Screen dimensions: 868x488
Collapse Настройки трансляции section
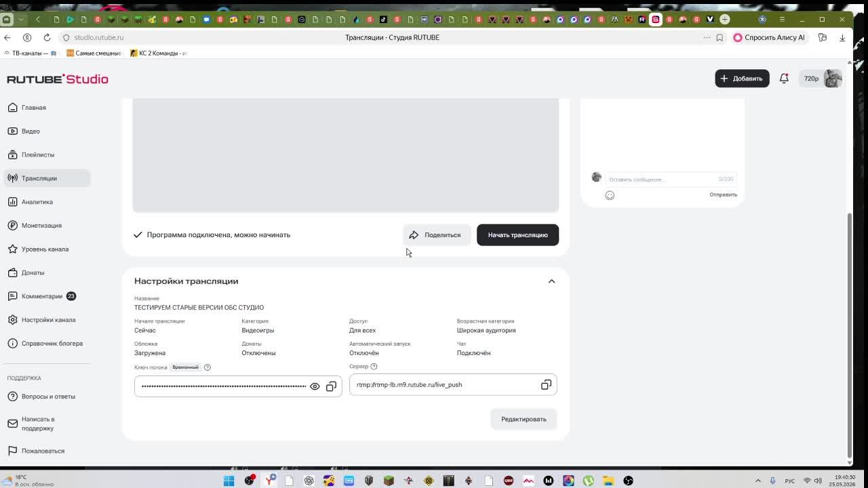551,281
